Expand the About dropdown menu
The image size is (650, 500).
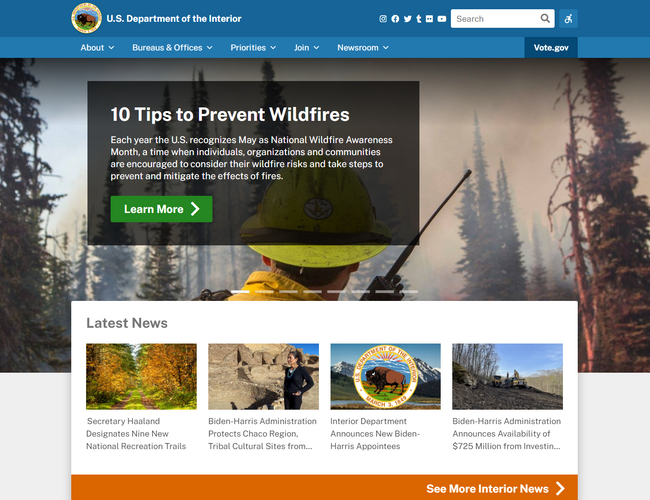[97, 48]
